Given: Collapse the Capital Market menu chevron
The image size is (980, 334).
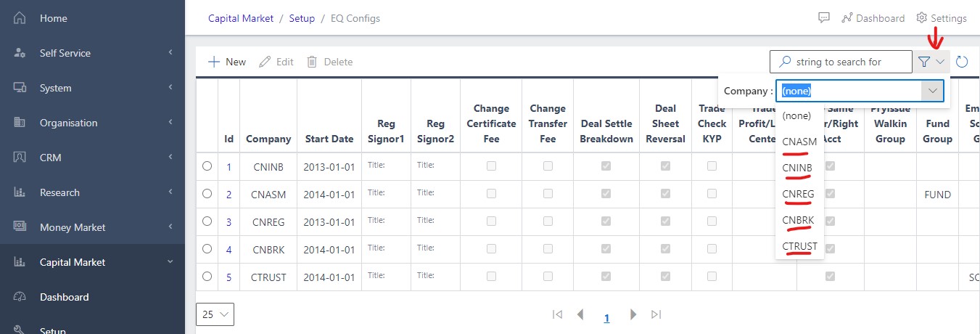Looking at the screenshot, I should pos(170,262).
